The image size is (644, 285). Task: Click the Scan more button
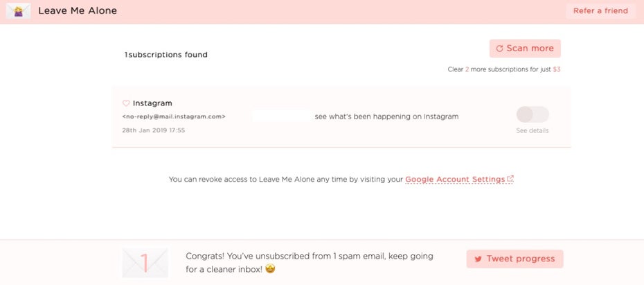point(525,49)
